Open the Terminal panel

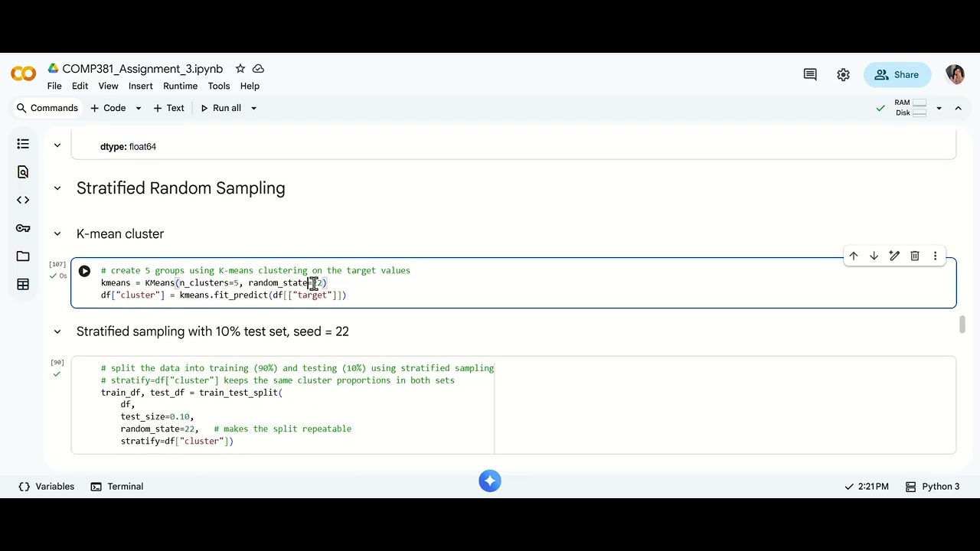coord(117,487)
